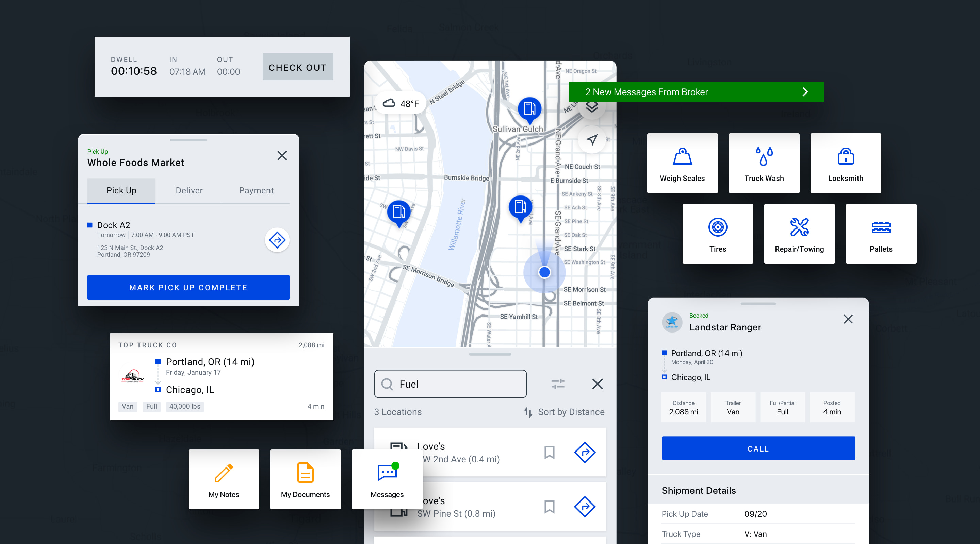The width and height of the screenshot is (980, 544).
Task: Bookmark Love's on SW Pine St
Action: (549, 507)
